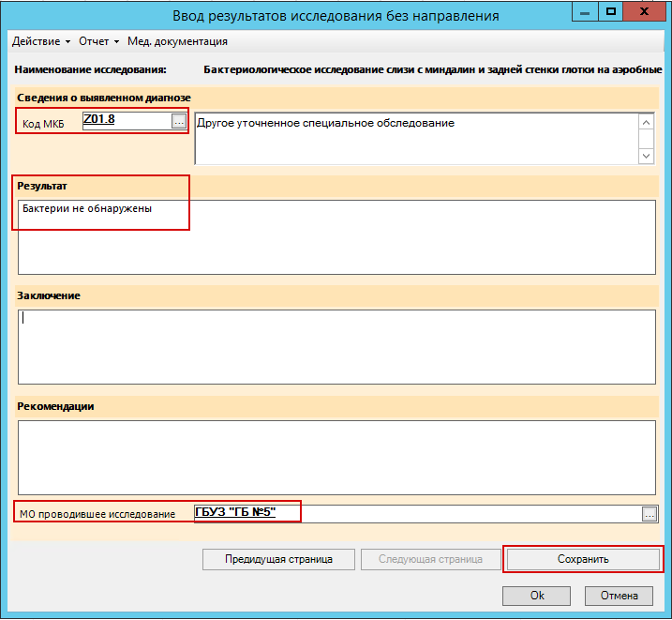Maximize the dialog window
The image size is (672, 620).
coord(611,12)
